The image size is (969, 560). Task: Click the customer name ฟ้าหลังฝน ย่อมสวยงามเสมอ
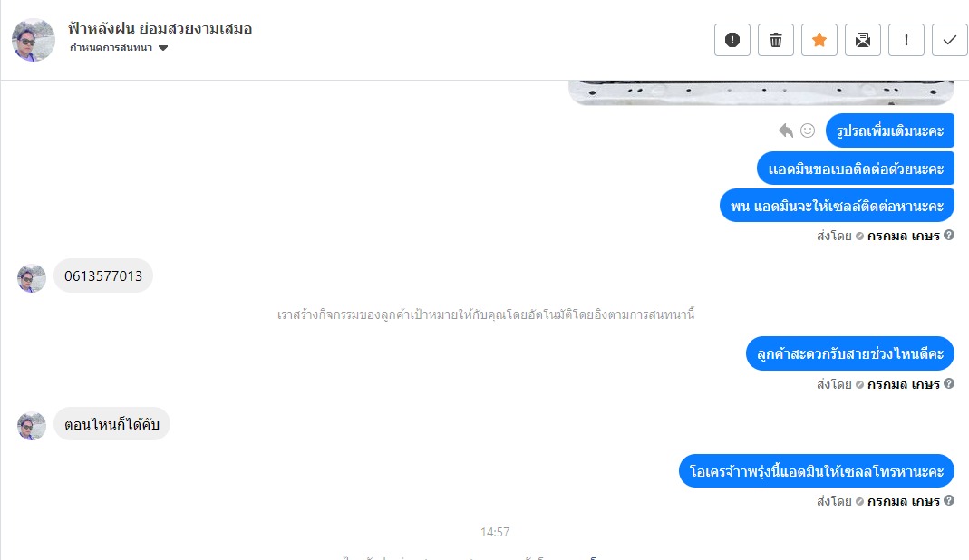[160, 28]
